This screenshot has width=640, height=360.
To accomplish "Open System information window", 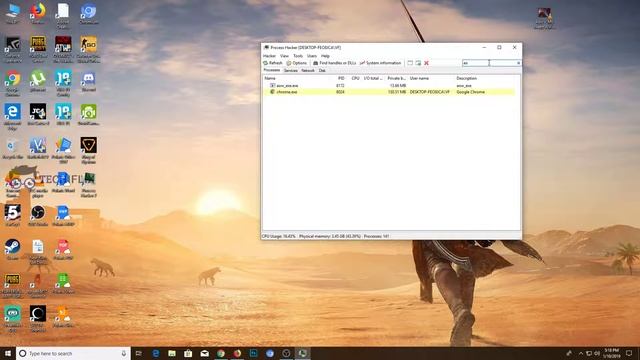I will point(380,63).
